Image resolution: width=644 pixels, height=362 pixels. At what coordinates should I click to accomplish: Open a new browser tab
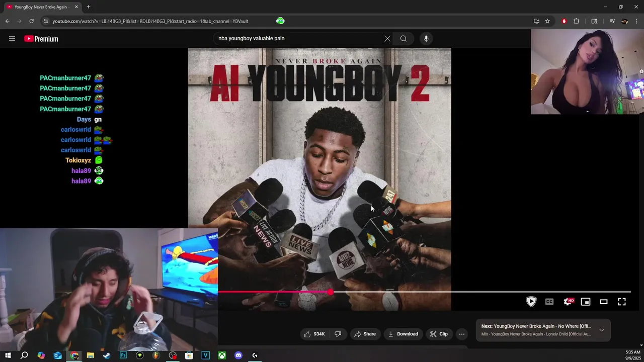[89, 7]
